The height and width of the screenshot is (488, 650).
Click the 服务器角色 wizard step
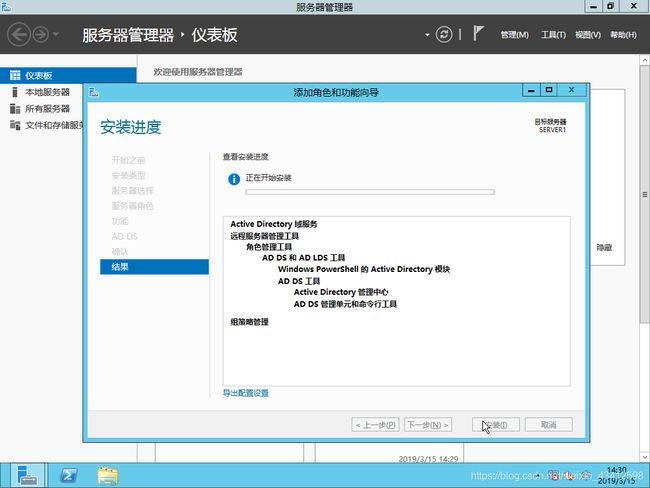click(x=133, y=206)
